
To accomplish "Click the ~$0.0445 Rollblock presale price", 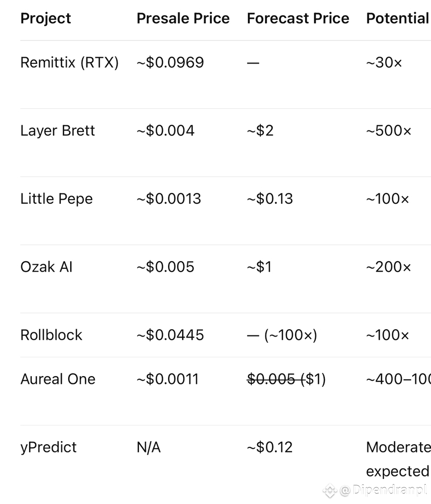I will [170, 335].
